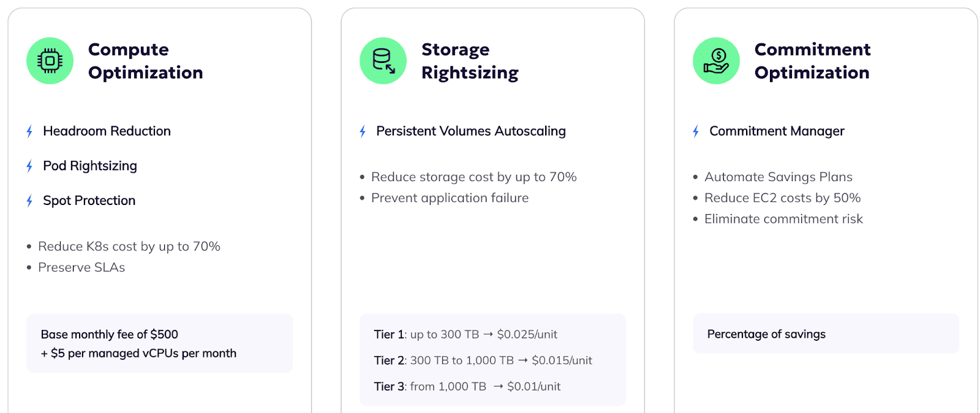Click the Commitment Optimization hand-with-dollar icon
The width and height of the screenshot is (980, 413).
(716, 61)
